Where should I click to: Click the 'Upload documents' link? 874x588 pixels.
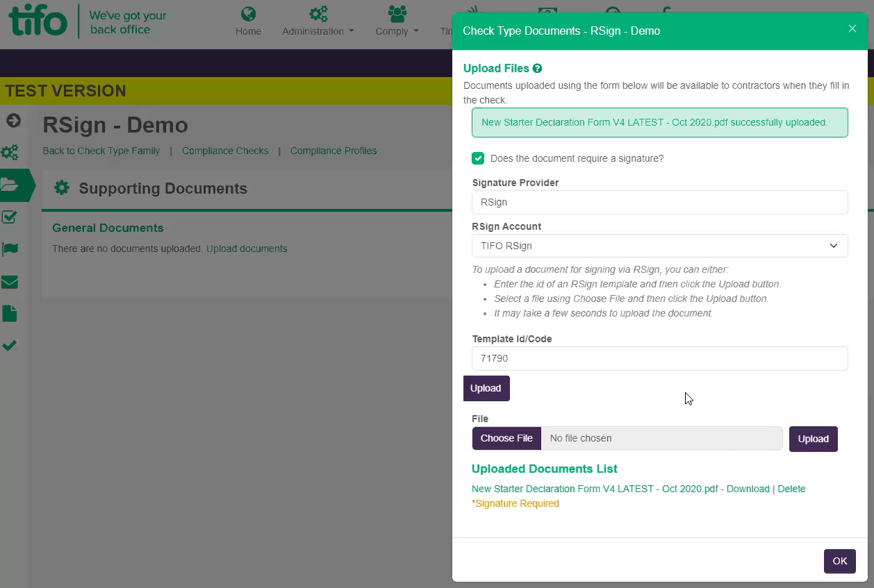click(247, 249)
